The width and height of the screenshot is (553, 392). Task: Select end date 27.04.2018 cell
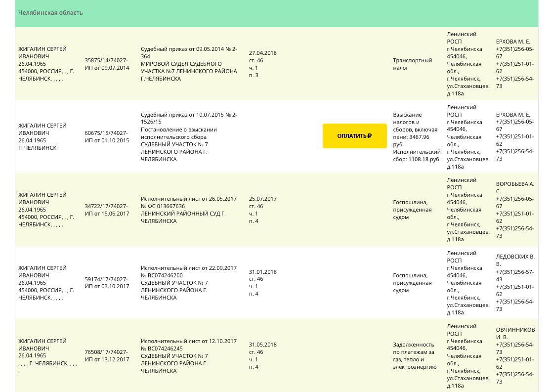263,64
